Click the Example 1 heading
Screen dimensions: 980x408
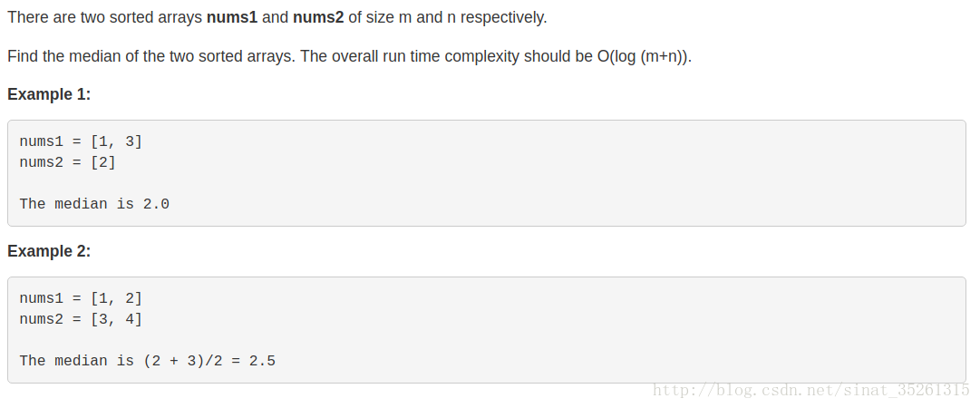(49, 94)
